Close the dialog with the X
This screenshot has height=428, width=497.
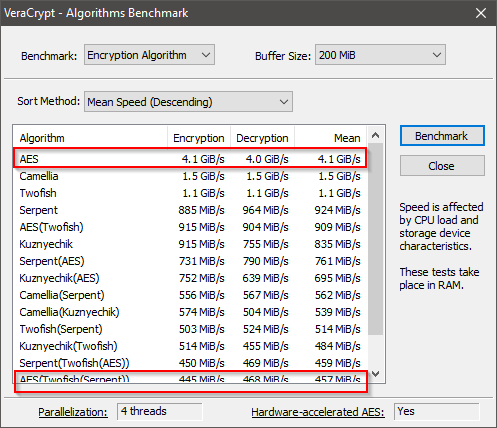coord(480,13)
